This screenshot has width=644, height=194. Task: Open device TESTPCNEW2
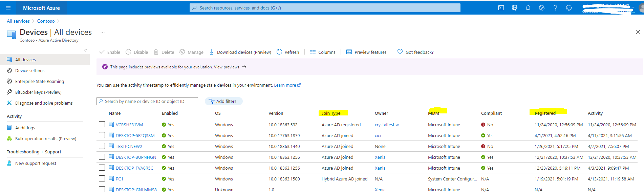coord(129,147)
